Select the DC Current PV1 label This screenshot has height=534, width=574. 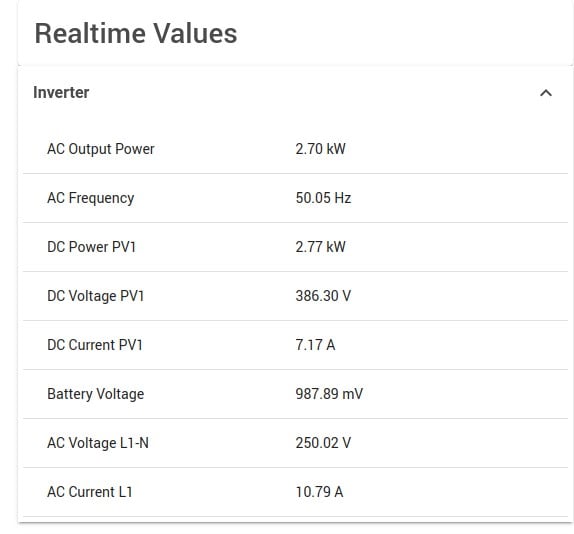tap(95, 345)
